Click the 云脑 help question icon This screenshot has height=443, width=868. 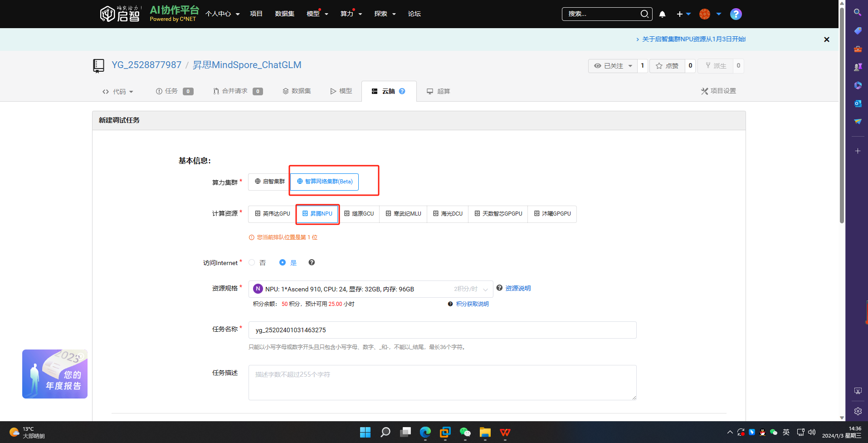[x=402, y=91]
